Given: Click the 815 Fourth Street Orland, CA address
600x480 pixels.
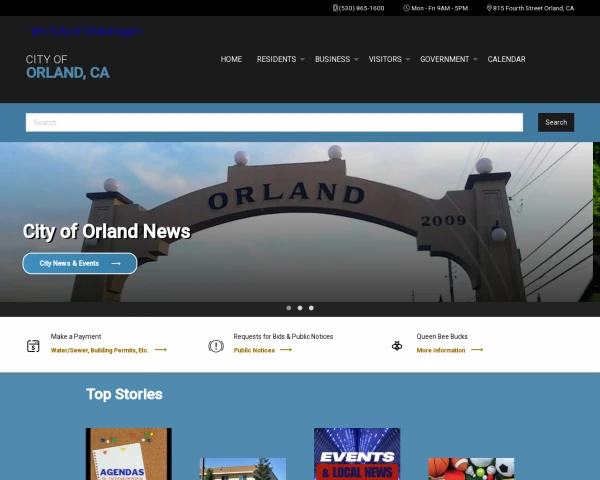Looking at the screenshot, I should pyautogui.click(x=533, y=8).
